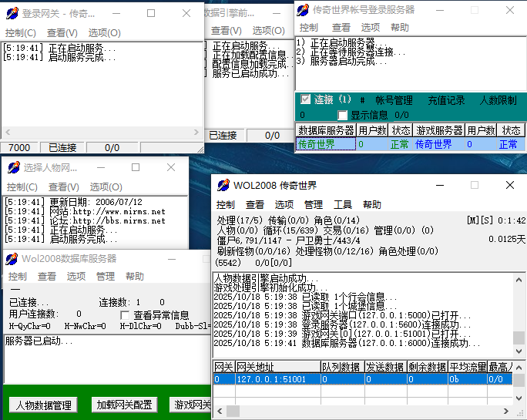Click 平均流量 column header
527x420 pixels.
point(468,367)
